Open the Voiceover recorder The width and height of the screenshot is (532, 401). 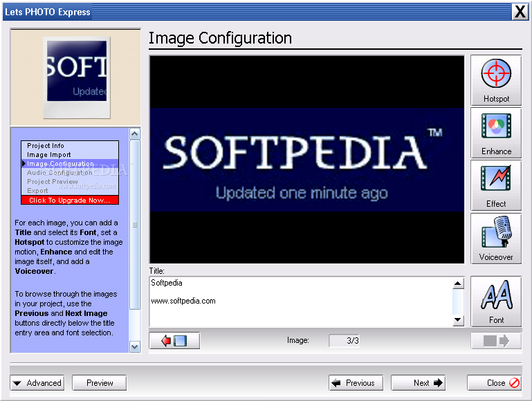click(496, 239)
